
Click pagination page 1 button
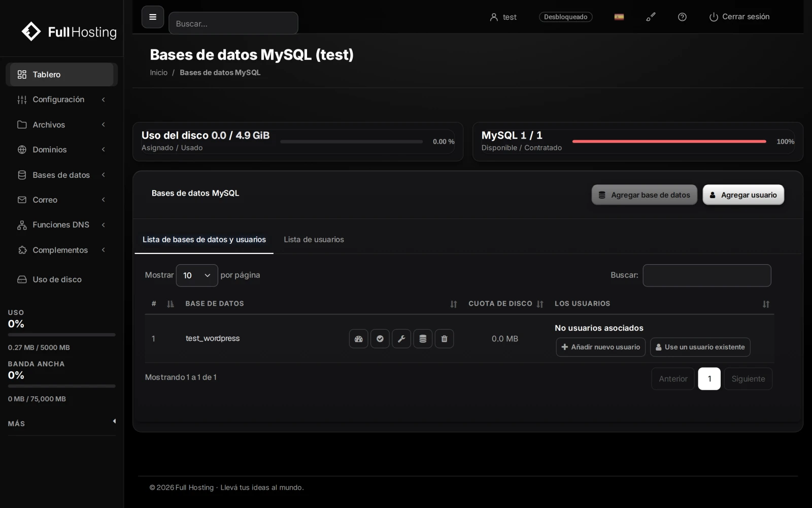pyautogui.click(x=709, y=378)
